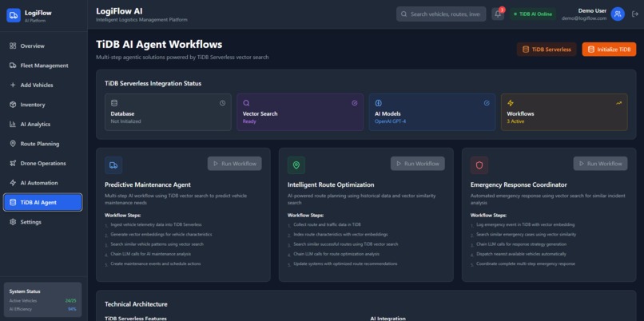Viewport: 644px width, 321px height.
Task: Click the TiDB AI Online status badge
Action: (x=533, y=14)
